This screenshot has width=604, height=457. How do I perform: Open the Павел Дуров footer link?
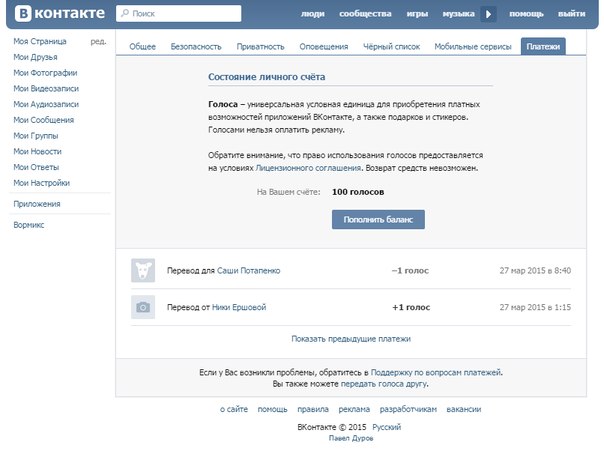(x=351, y=439)
